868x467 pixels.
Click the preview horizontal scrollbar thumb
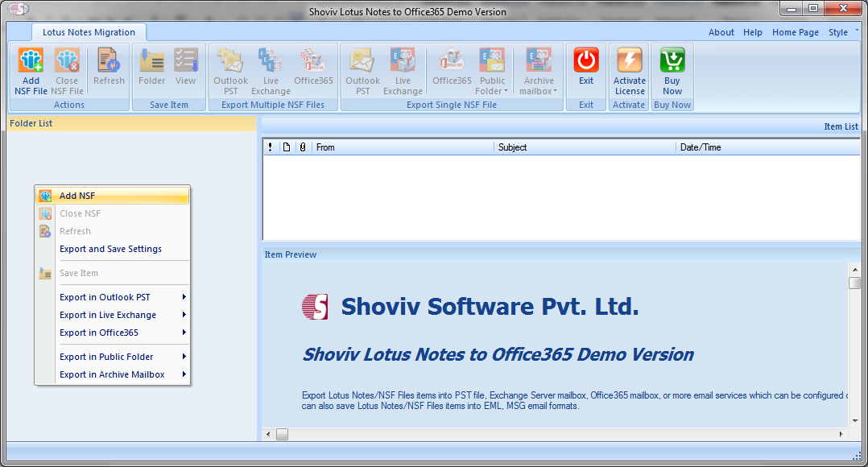click(x=283, y=434)
